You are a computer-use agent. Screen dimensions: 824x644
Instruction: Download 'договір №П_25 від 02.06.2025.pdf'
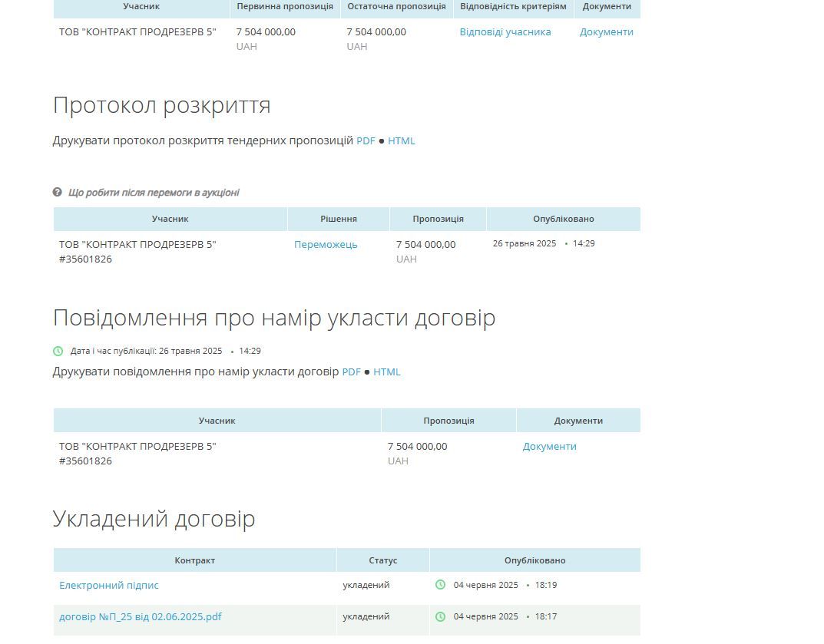click(141, 617)
